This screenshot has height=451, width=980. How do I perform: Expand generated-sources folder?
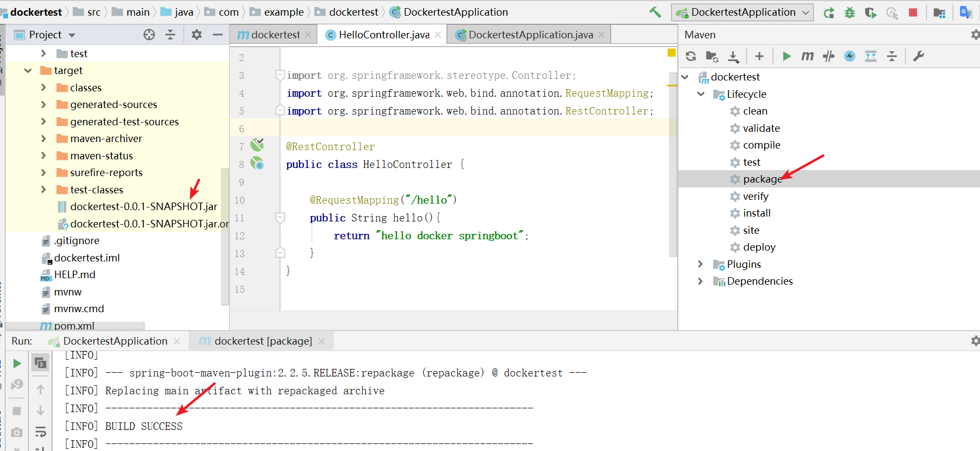point(44,104)
